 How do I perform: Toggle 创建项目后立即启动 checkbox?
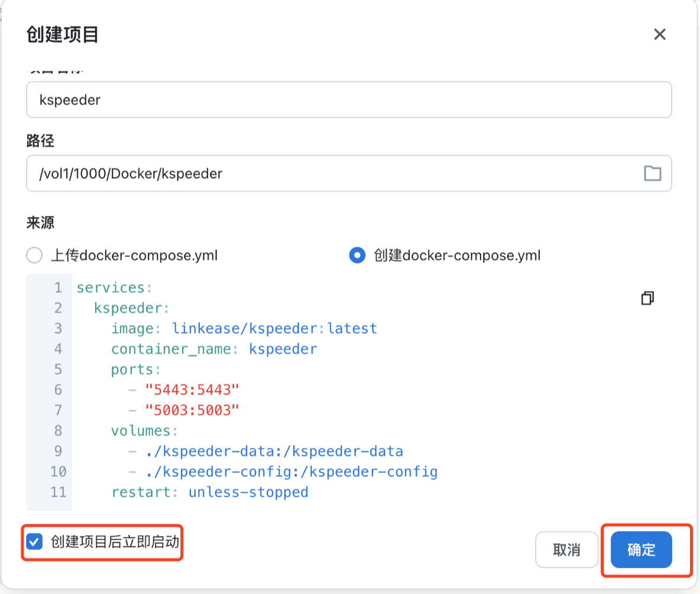35,541
